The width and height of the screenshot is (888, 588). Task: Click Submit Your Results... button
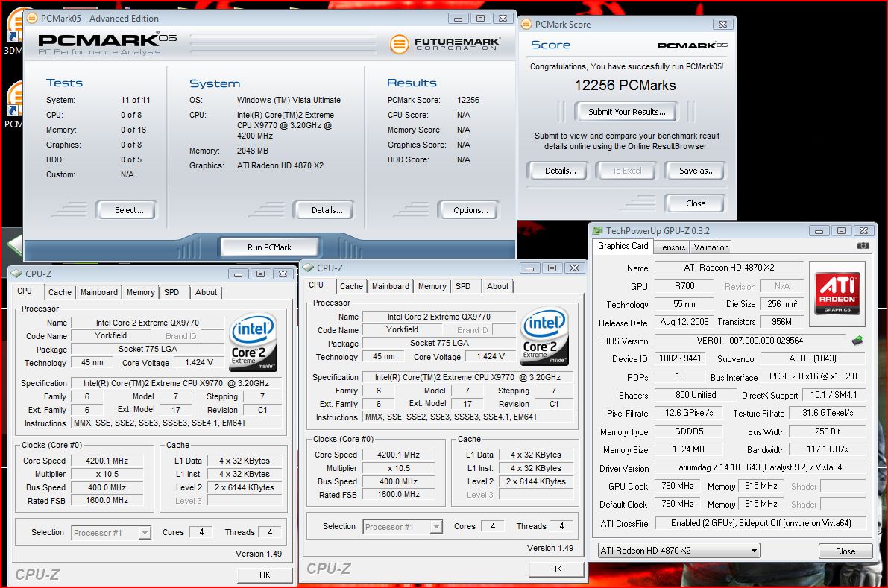tap(627, 112)
